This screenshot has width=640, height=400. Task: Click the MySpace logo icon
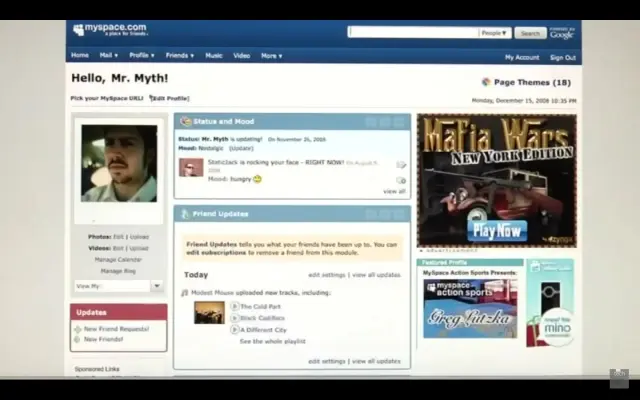(79, 31)
